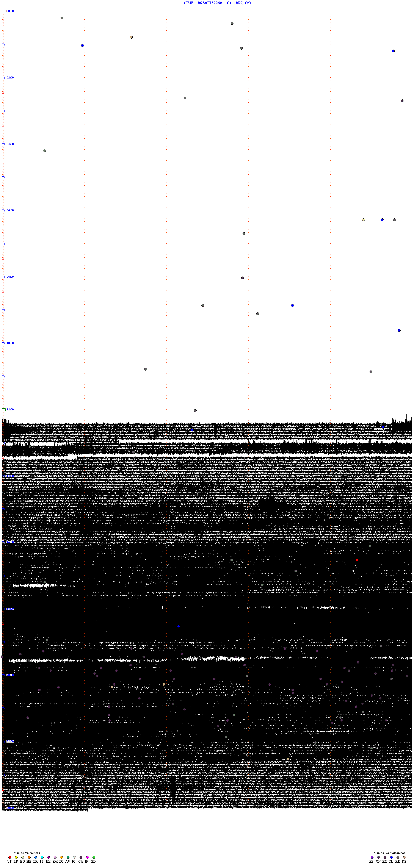Select the teal green AV legend swatch
414x868 pixels.
point(68,858)
